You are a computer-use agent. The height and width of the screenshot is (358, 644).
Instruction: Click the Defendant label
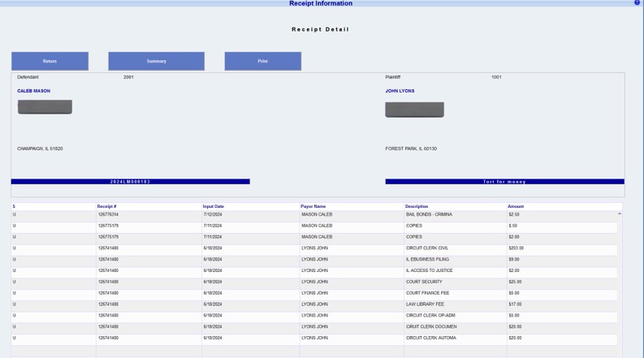pyautogui.click(x=28, y=77)
